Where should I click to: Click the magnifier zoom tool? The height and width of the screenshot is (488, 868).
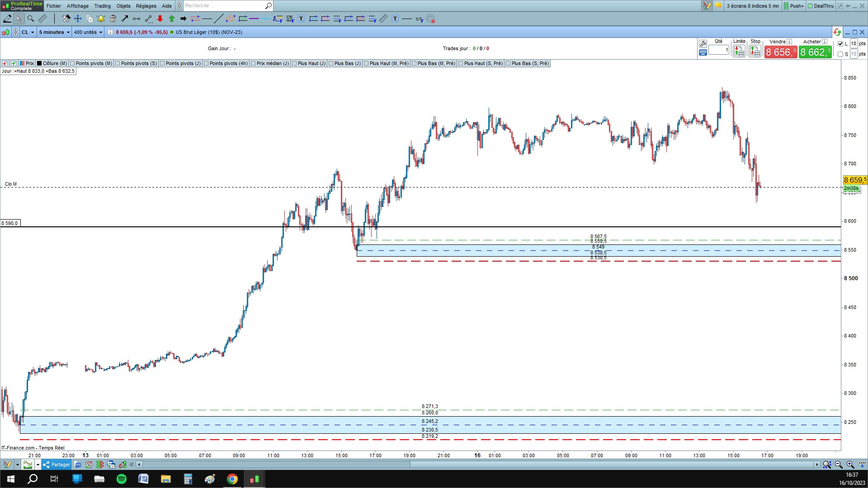(30, 19)
